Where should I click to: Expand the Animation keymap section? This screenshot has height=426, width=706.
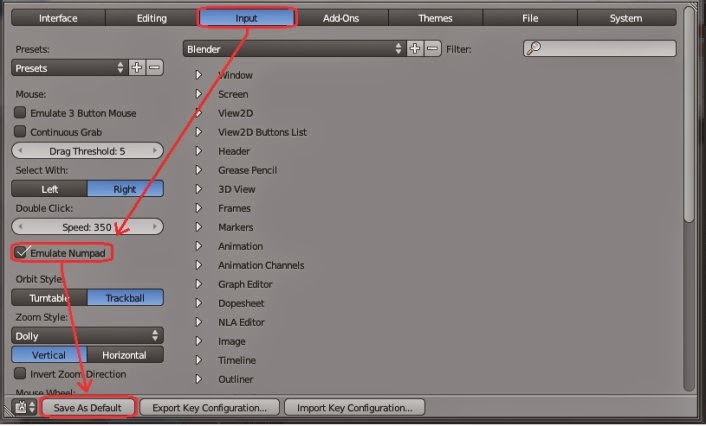pyautogui.click(x=198, y=246)
